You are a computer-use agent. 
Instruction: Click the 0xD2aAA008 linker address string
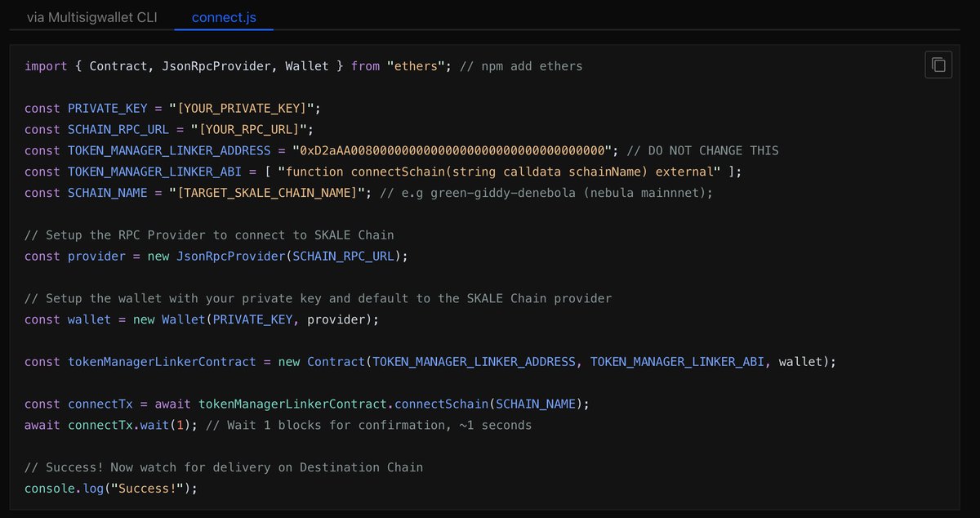pyautogui.click(x=452, y=150)
